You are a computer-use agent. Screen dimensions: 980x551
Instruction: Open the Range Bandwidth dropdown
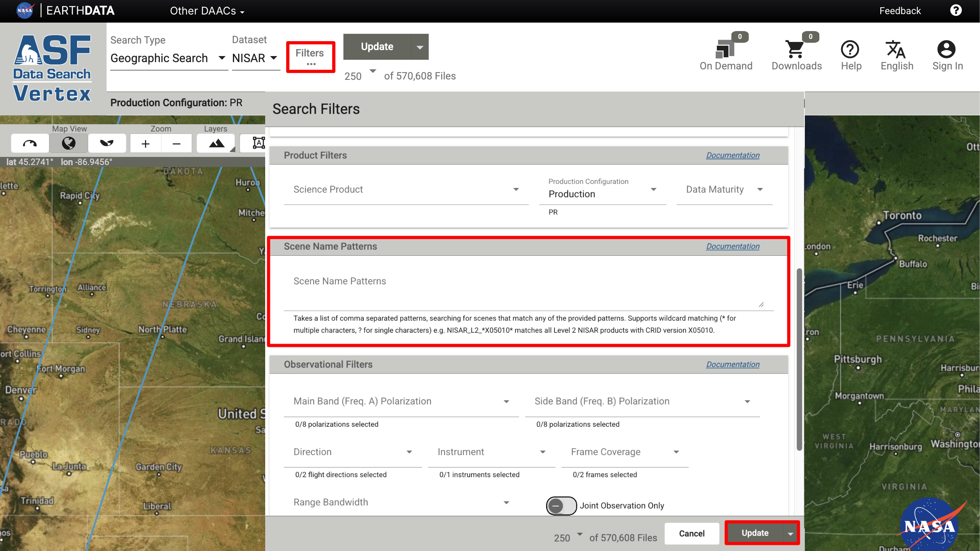(x=401, y=503)
